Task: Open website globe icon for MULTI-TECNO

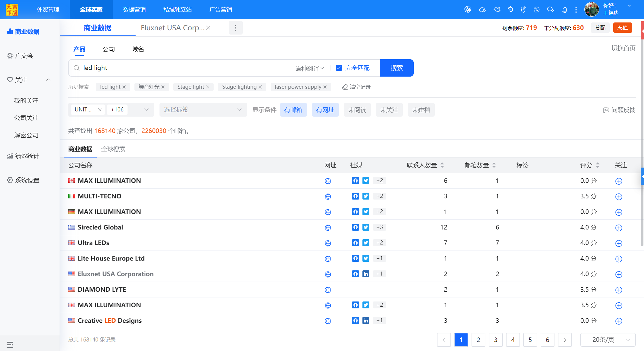Action: 328,196
